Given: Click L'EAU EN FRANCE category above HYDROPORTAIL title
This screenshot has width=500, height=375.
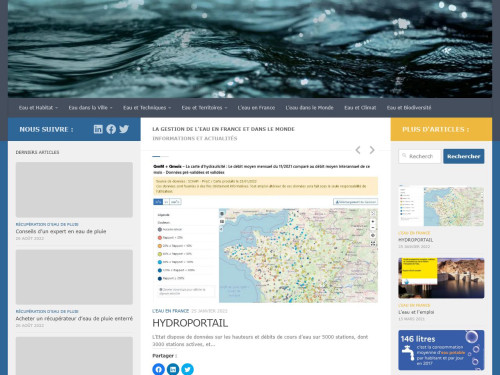Looking at the screenshot, I should pos(171,311).
